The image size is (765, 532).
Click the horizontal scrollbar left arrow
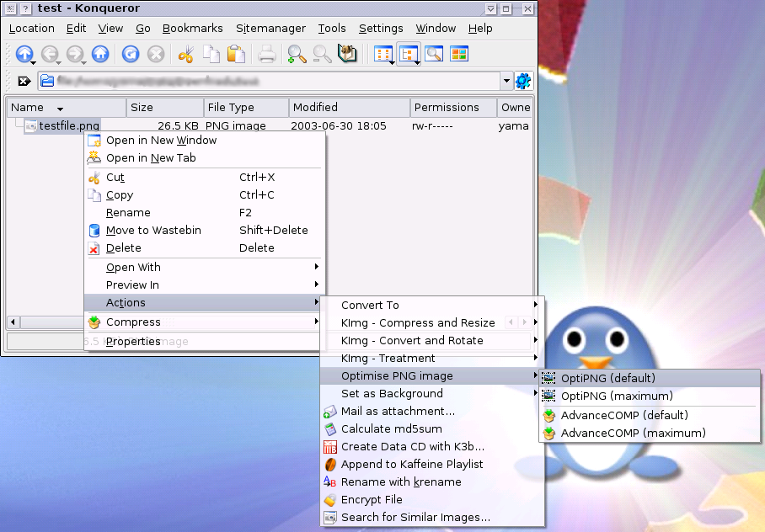pos(13,322)
